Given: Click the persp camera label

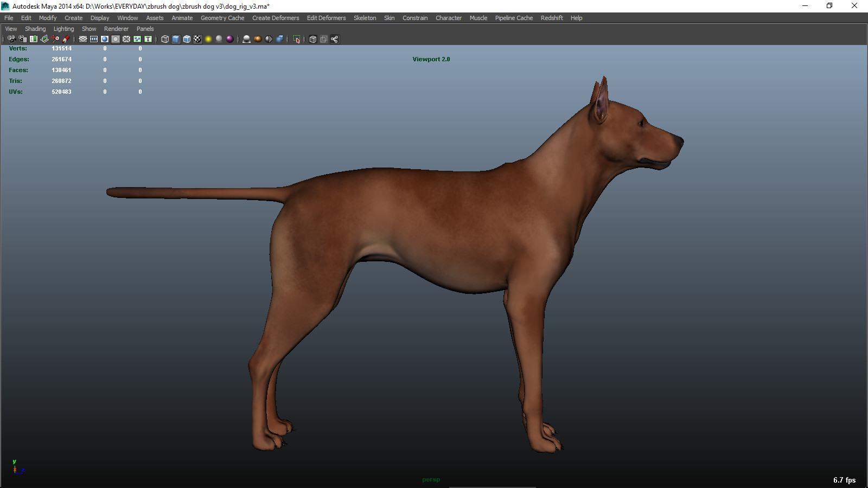Looking at the screenshot, I should pyautogui.click(x=431, y=479).
